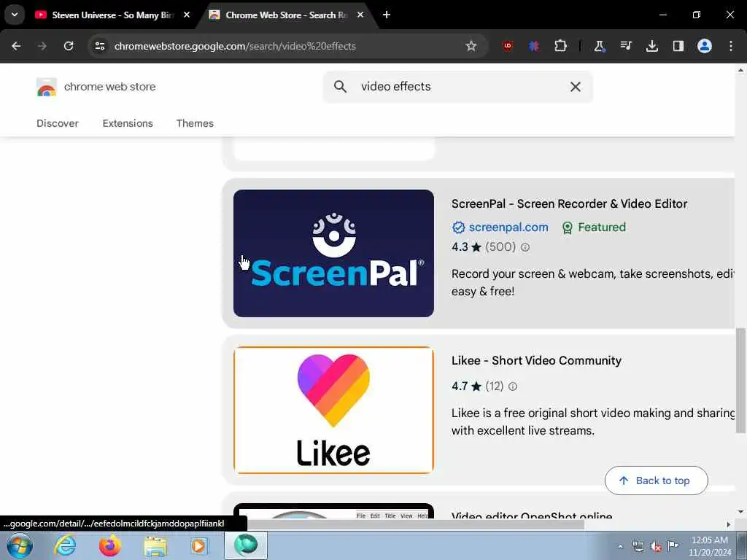The image size is (747, 560).
Task: Click the blue-red extension icon in toolbar
Action: coord(533,46)
